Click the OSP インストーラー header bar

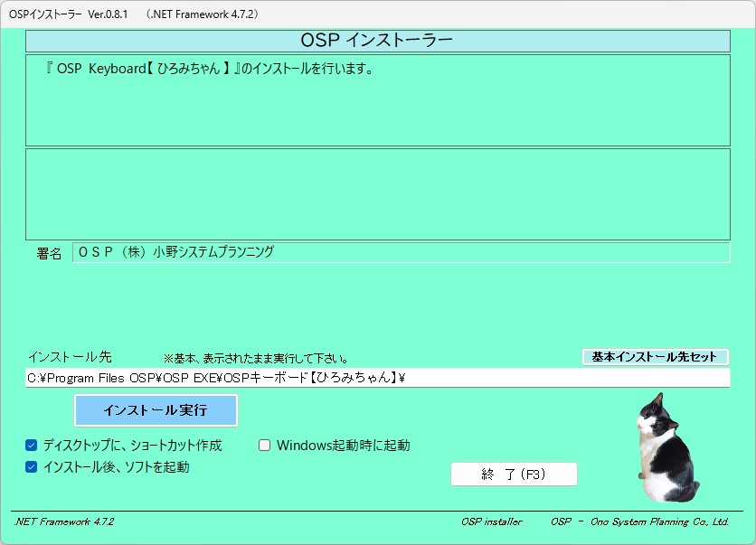click(x=377, y=38)
